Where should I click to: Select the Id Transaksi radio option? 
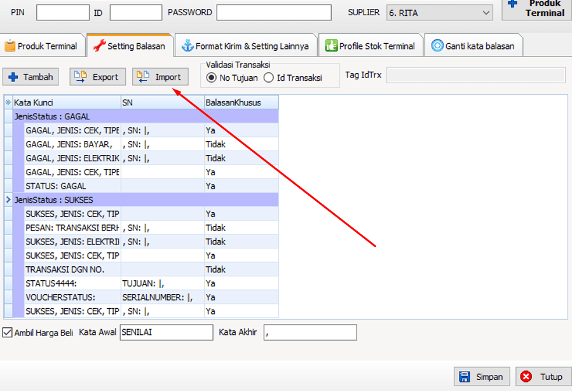tap(269, 78)
